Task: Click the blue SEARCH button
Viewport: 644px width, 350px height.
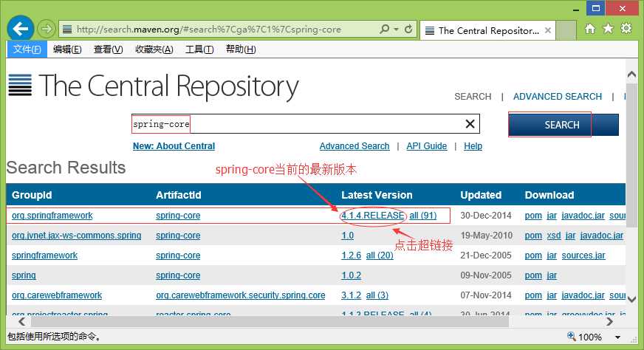Action: [563, 125]
